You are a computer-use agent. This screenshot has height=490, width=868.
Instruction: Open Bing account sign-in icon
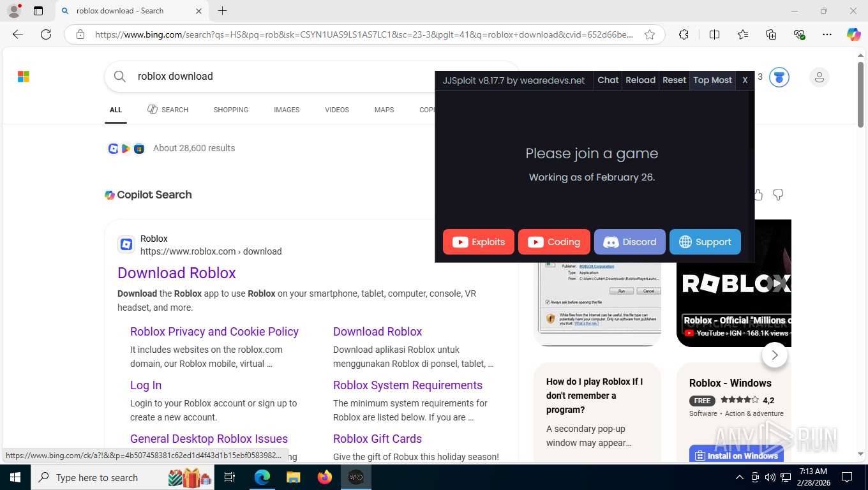pyautogui.click(x=819, y=77)
